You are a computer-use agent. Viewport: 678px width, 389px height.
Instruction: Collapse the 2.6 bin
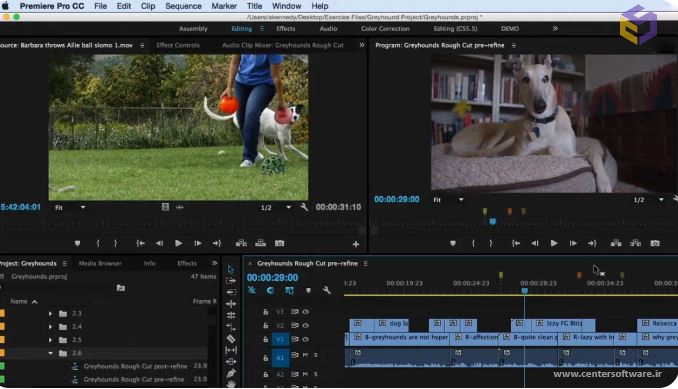coord(50,353)
